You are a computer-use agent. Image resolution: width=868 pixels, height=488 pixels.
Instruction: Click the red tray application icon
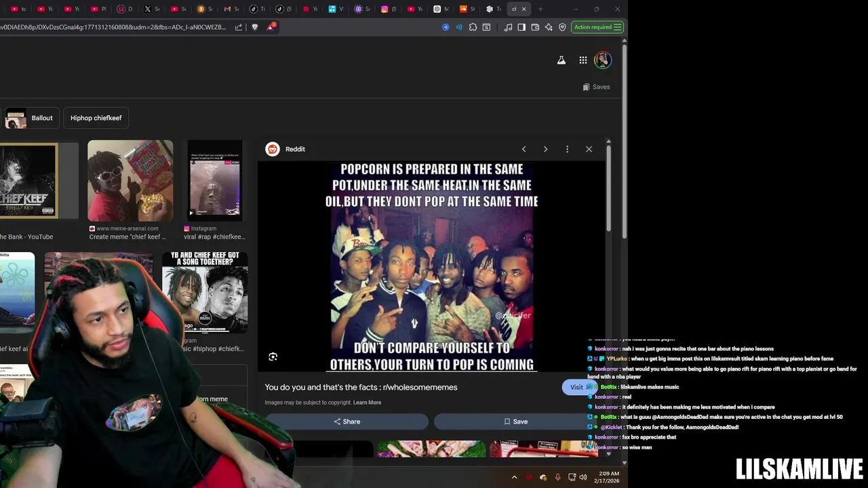click(x=530, y=477)
